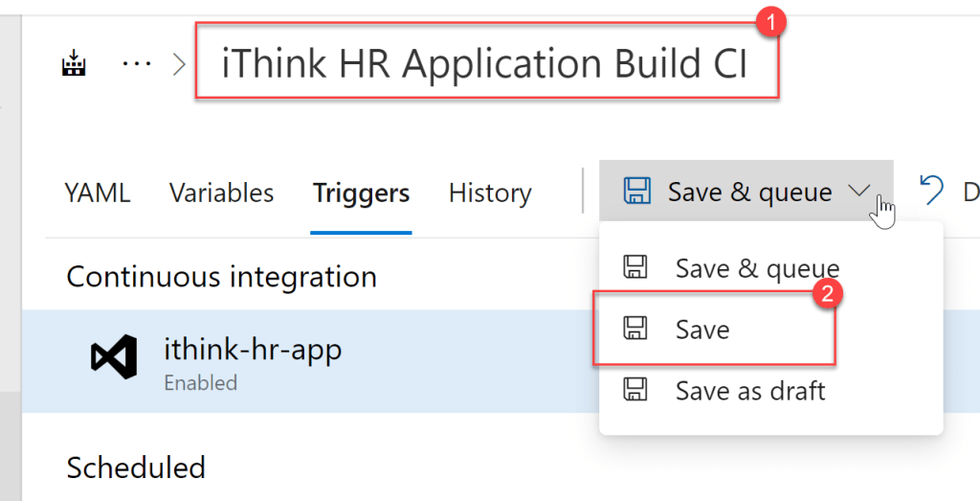This screenshot has width=980, height=501.
Task: Choose Save from the dropdown menu
Action: click(x=702, y=330)
